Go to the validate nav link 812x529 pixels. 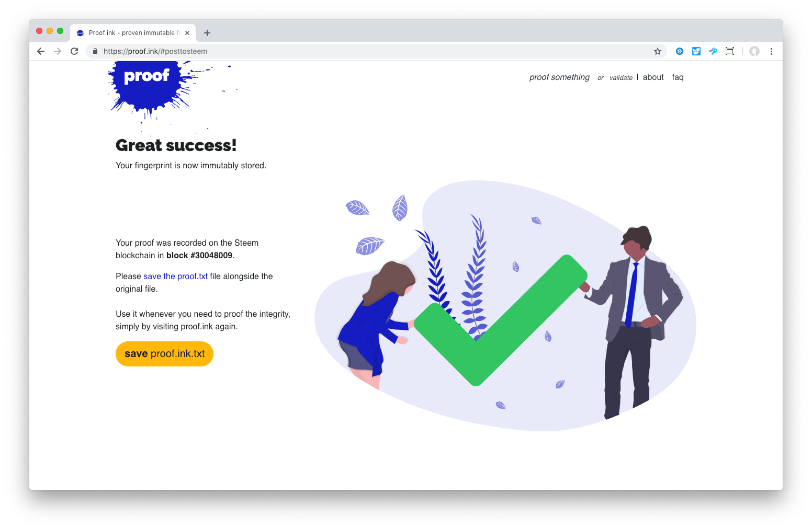coord(621,78)
